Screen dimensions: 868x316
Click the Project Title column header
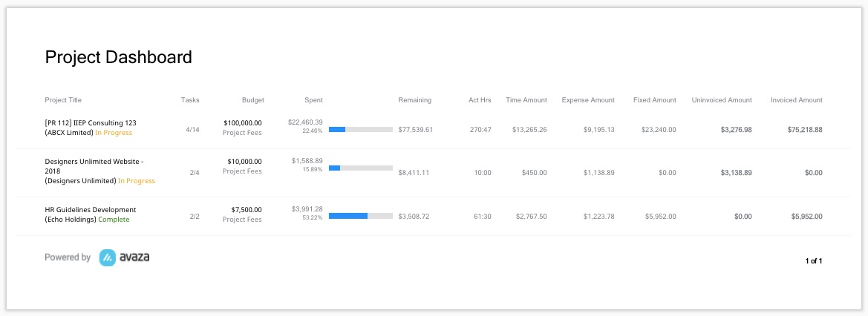[x=63, y=100]
